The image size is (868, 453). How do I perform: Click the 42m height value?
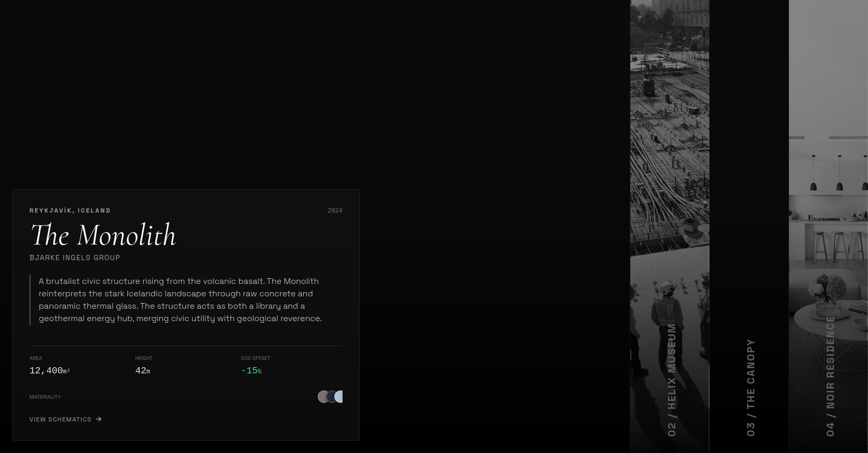pos(143,371)
